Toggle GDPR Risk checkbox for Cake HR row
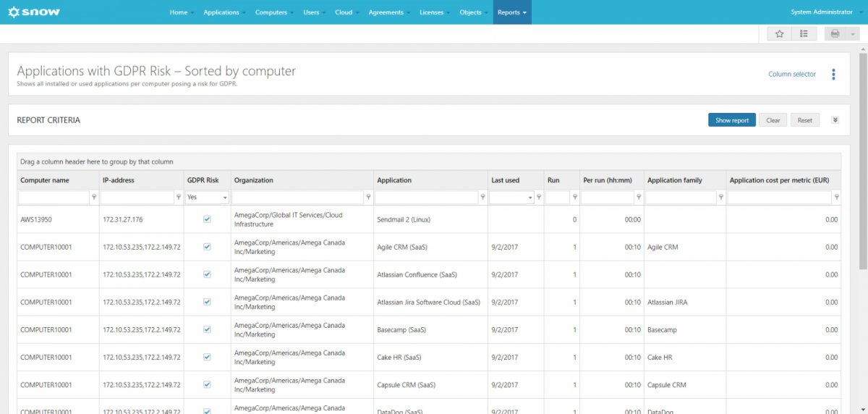Image resolution: width=868 pixels, height=414 pixels. [x=208, y=357]
